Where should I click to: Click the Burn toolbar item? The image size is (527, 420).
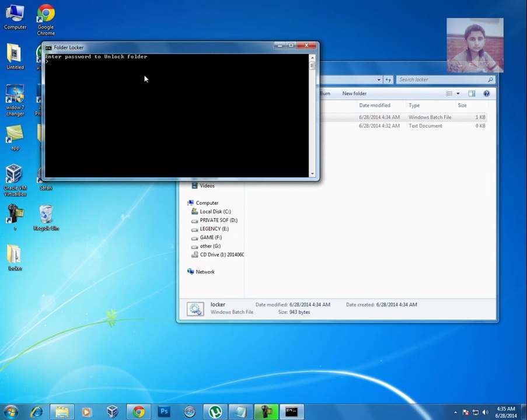[x=324, y=93]
